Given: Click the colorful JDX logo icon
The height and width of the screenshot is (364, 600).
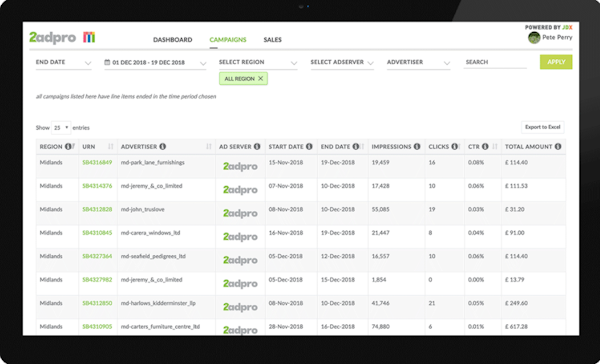Looking at the screenshot, I should [x=89, y=37].
